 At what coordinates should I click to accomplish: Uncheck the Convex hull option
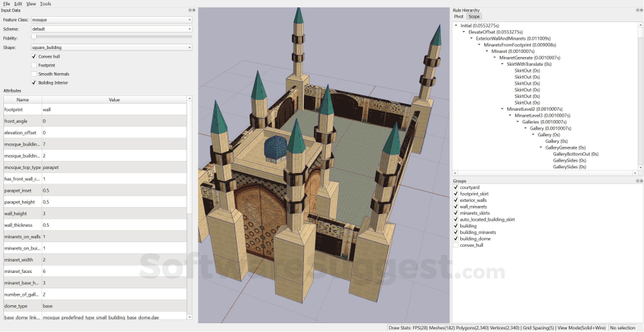34,56
